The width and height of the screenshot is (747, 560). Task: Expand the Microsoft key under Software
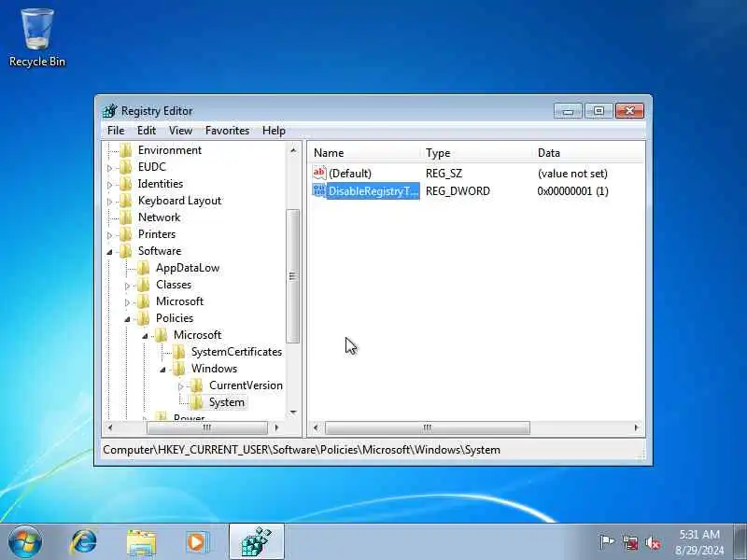coord(127,302)
